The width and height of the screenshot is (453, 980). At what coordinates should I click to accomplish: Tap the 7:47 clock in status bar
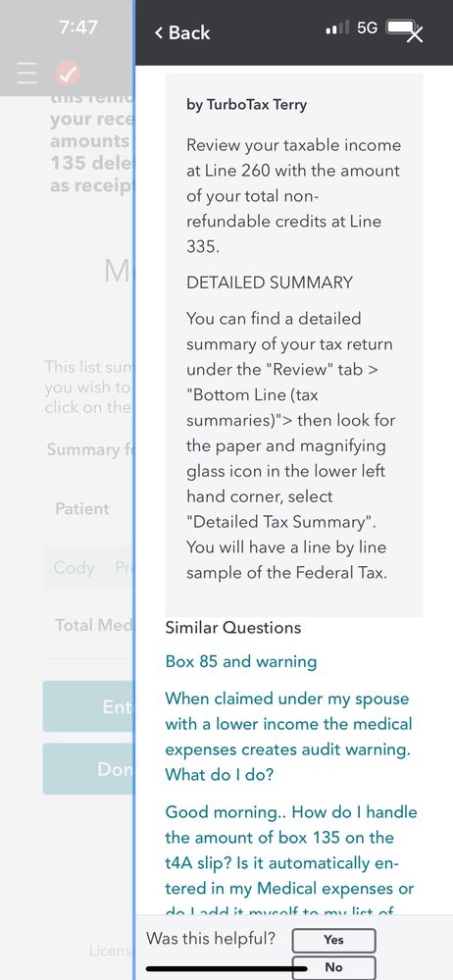point(77,27)
